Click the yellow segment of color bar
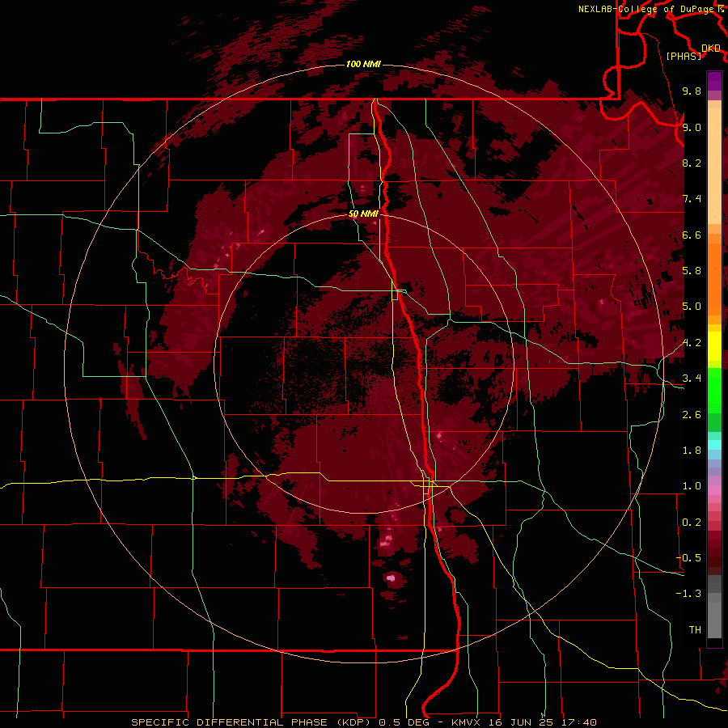 (x=714, y=346)
